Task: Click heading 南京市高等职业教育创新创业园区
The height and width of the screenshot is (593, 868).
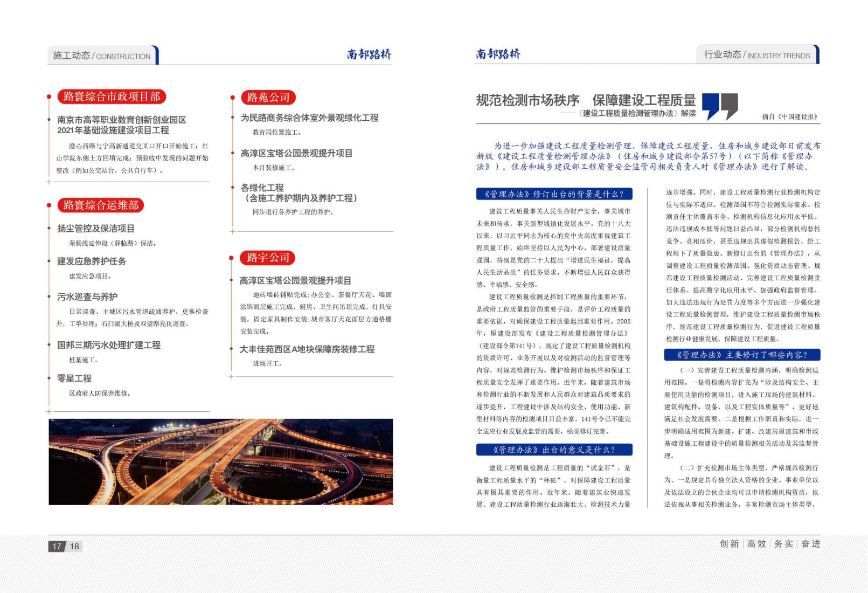Action: 122,120
